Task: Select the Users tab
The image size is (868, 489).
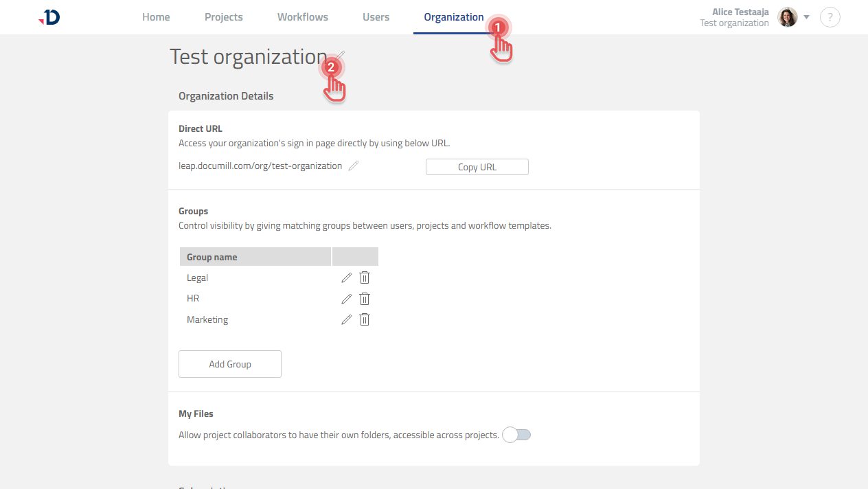Action: [376, 16]
